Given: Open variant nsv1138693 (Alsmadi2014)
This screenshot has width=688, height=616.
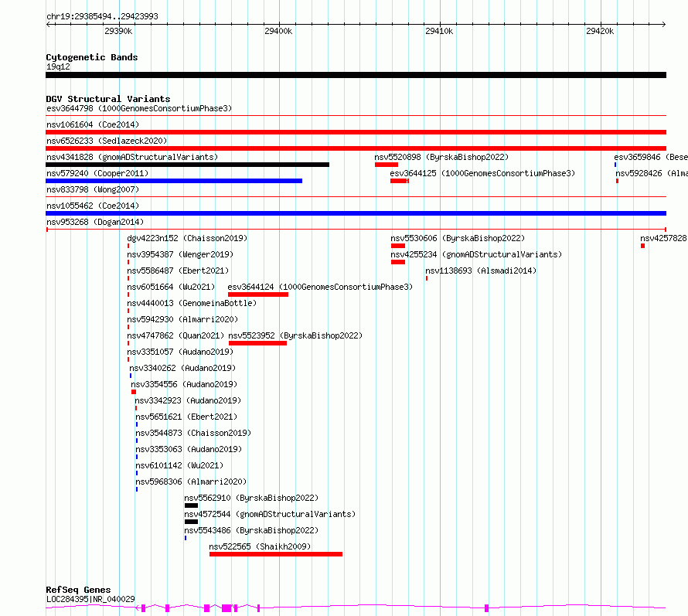Looking at the screenshot, I should 481,271.
